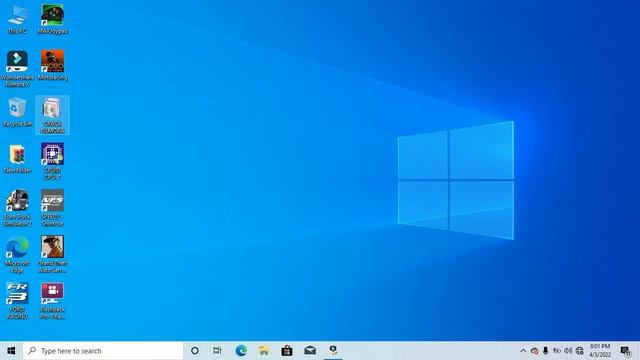Open the Windows Start menu
The width and height of the screenshot is (640, 360).
(x=11, y=351)
